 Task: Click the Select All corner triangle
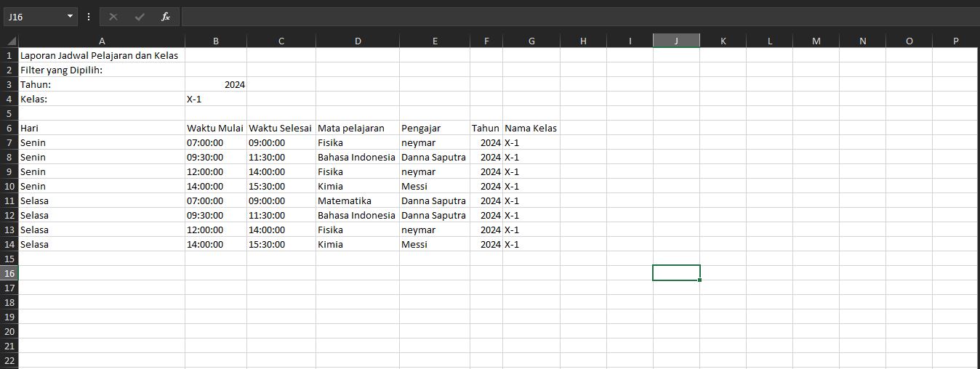(10, 41)
